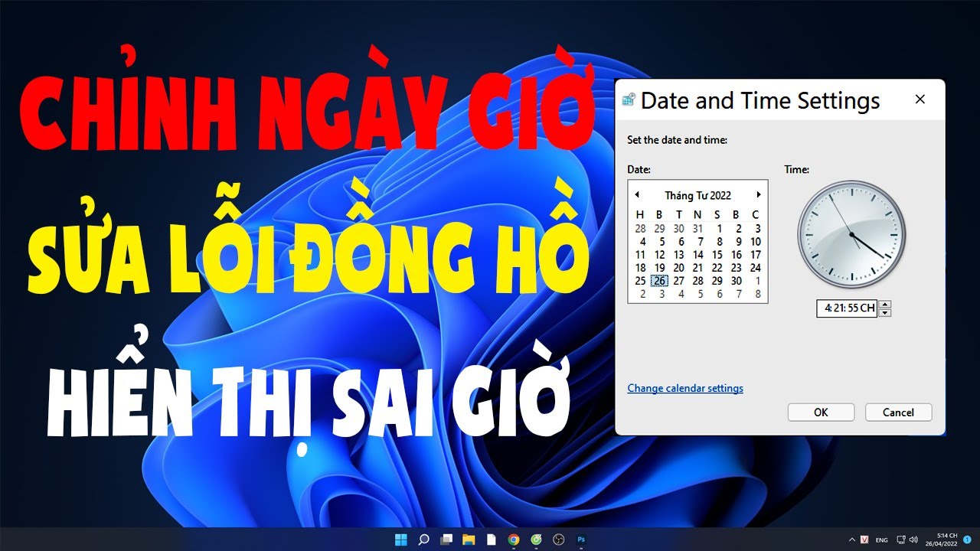Open the volume speaker tray icon

coord(913,540)
